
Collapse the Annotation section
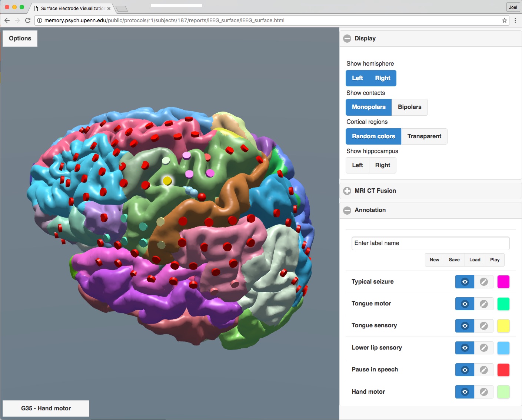[347, 210]
